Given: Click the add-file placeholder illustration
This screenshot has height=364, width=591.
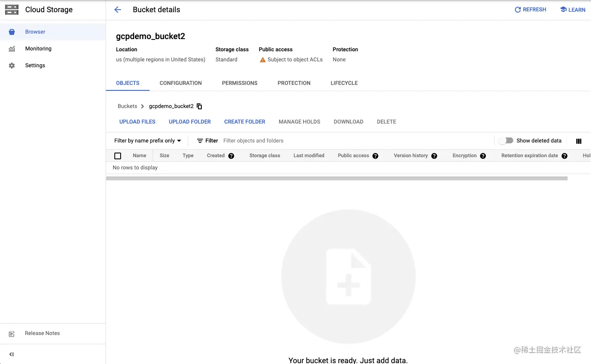Looking at the screenshot, I should point(348,277).
